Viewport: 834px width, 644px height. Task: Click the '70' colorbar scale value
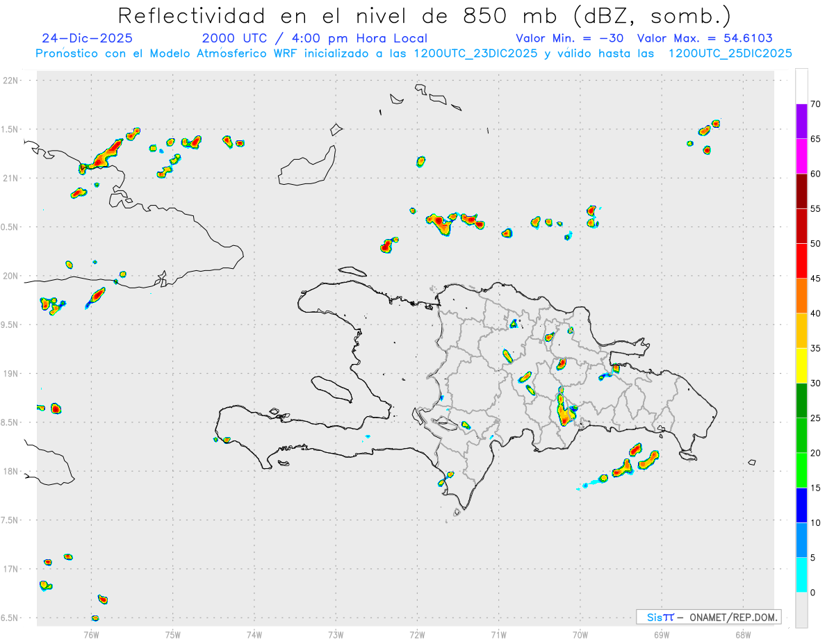(x=815, y=104)
